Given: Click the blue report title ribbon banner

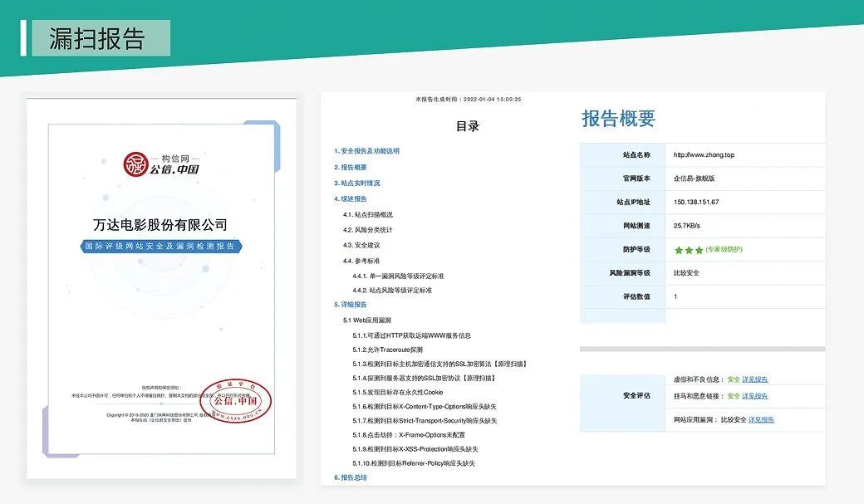Looking at the screenshot, I should tap(162, 247).
